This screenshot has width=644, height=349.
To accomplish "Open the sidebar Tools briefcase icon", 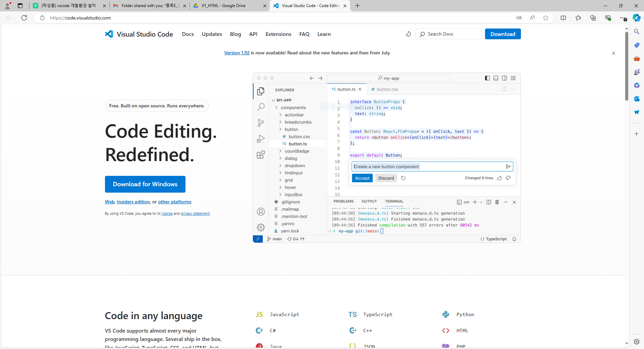I will click(637, 58).
